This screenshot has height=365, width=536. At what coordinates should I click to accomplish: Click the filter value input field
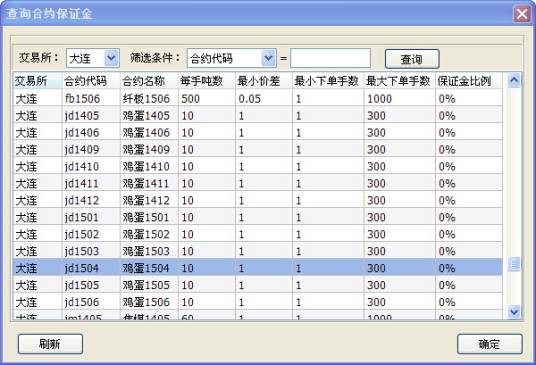point(330,58)
